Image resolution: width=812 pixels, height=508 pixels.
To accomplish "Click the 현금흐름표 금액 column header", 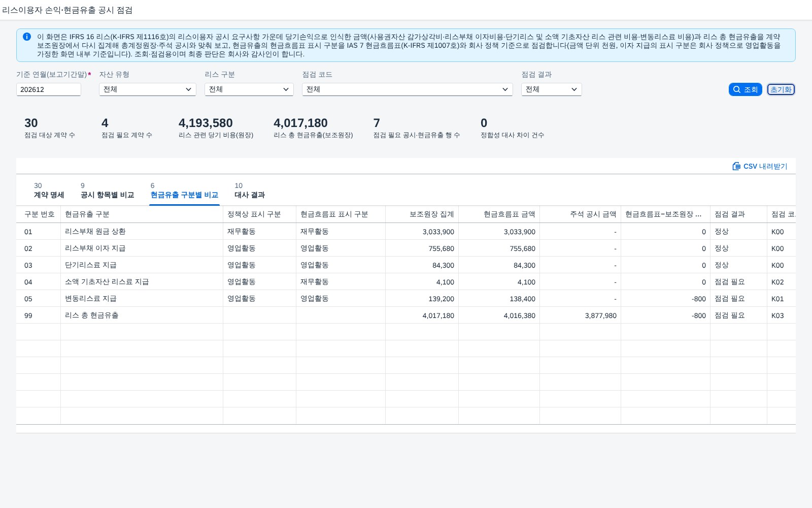I will click(499, 214).
